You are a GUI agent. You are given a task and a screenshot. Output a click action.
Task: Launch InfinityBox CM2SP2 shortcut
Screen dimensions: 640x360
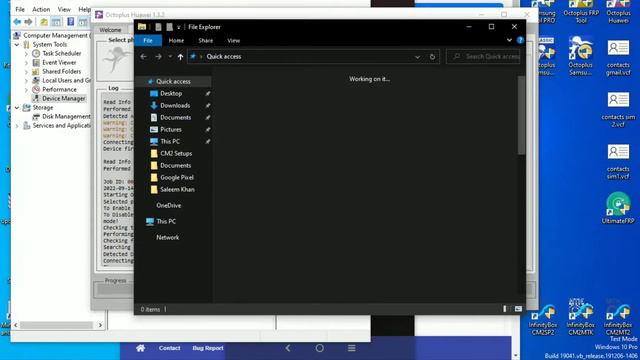[543, 320]
